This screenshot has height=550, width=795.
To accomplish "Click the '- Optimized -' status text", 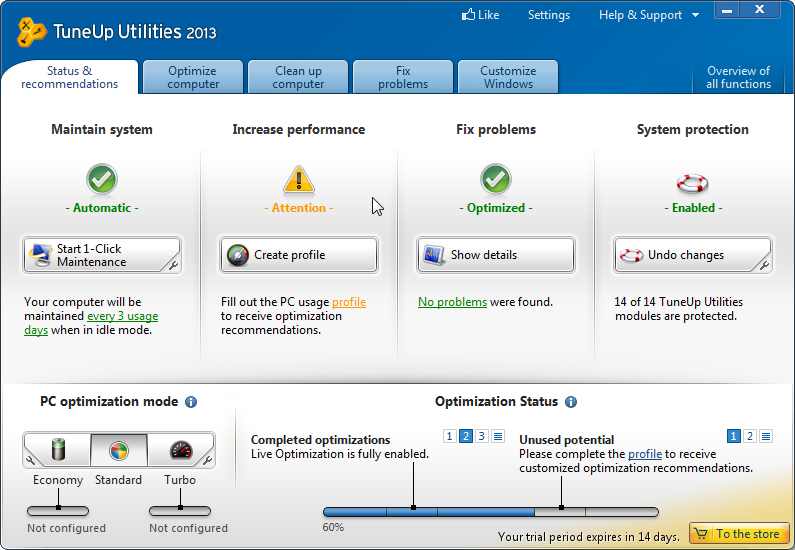I will 496,208.
